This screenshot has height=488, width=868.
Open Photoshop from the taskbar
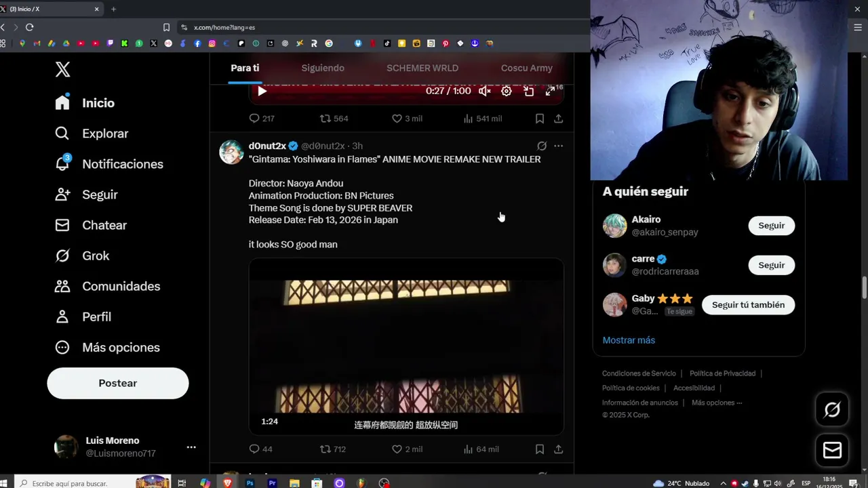(x=250, y=483)
